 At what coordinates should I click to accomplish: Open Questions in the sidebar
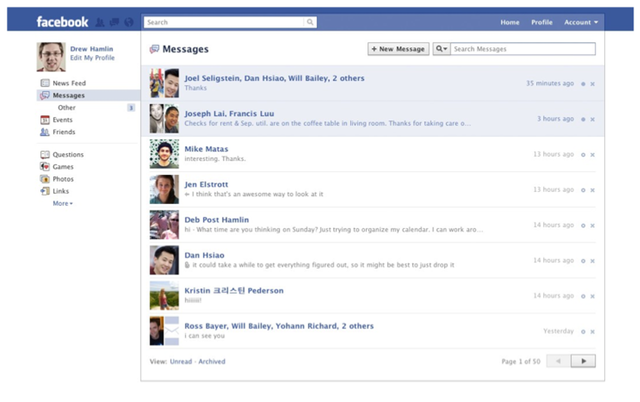coord(68,155)
